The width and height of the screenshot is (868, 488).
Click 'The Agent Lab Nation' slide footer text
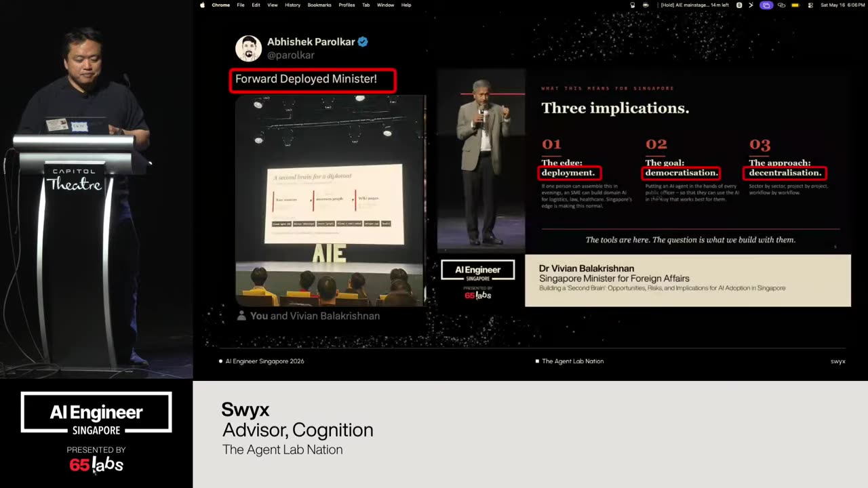[x=572, y=361]
